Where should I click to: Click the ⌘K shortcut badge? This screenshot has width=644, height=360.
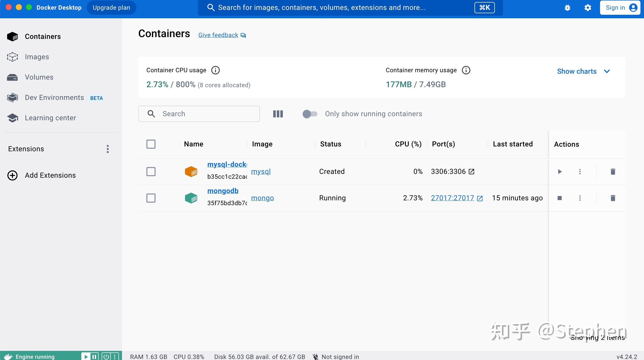click(x=484, y=8)
